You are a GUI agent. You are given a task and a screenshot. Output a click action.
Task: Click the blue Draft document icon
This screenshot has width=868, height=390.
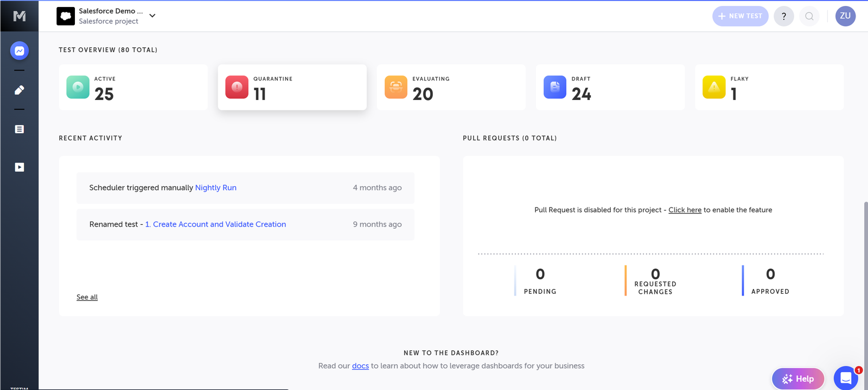click(x=555, y=87)
